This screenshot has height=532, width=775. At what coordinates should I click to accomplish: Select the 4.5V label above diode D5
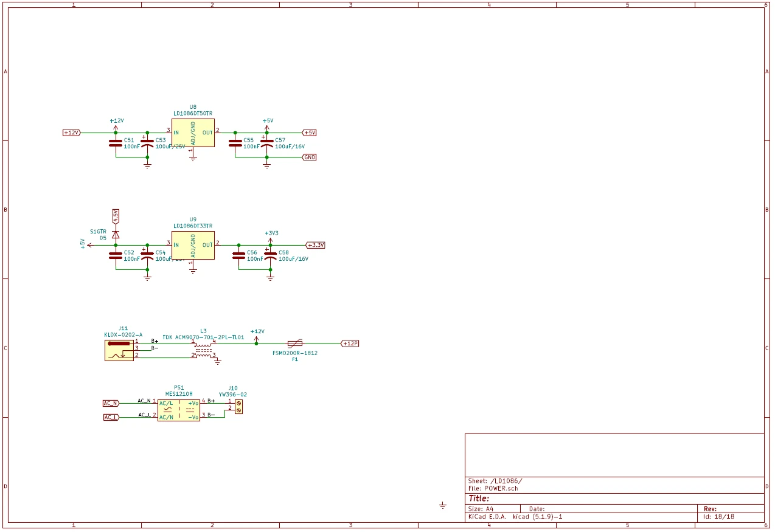(116, 216)
